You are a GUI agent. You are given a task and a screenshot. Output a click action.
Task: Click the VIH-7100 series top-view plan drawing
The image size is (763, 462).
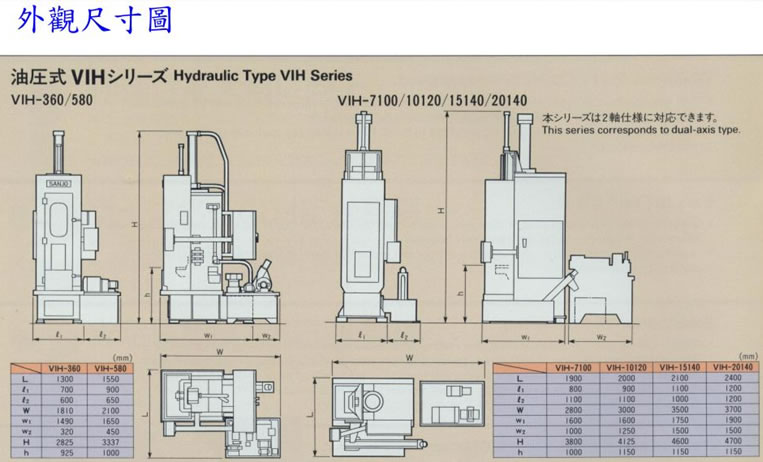click(408, 415)
